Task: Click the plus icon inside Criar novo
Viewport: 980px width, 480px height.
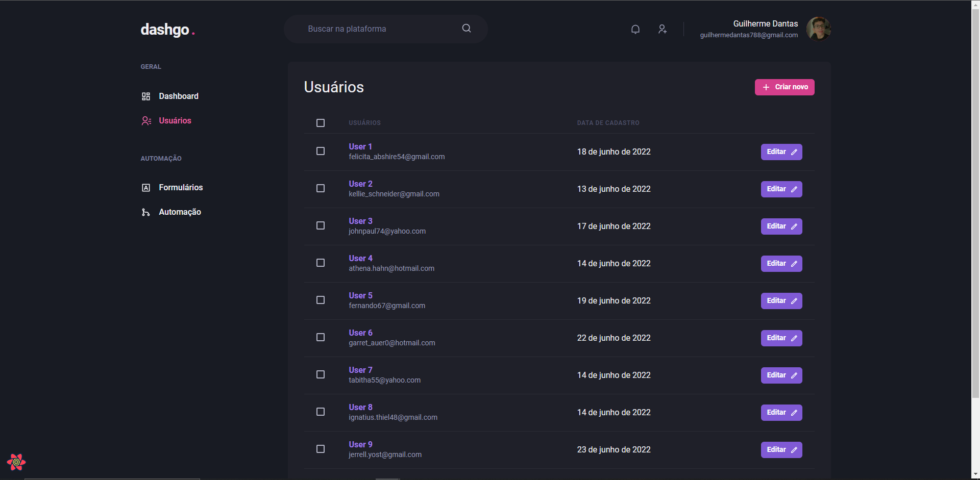Action: [x=766, y=87]
